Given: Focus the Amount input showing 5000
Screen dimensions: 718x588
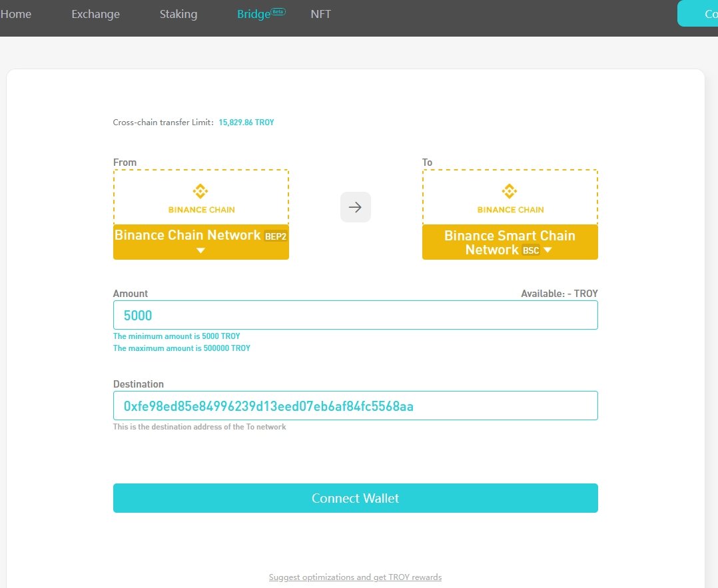Looking at the screenshot, I should click(355, 315).
